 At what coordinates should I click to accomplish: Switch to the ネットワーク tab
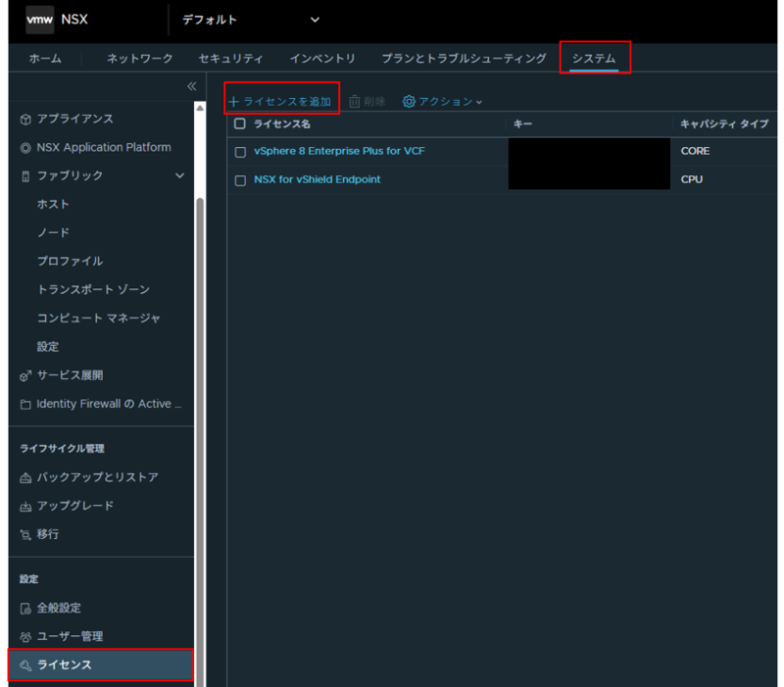139,59
